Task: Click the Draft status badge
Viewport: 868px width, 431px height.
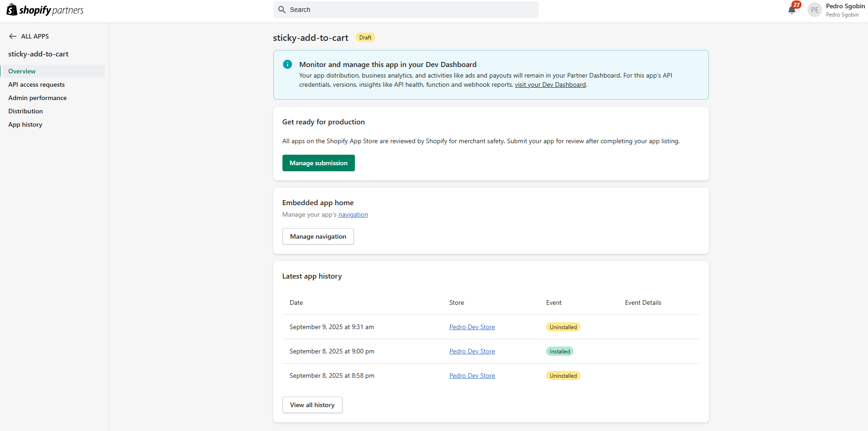Action: pos(365,38)
